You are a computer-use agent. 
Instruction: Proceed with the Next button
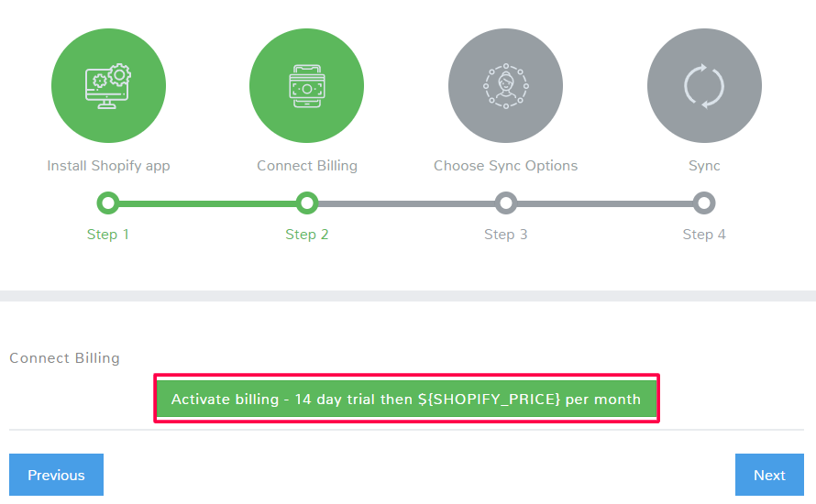769,475
